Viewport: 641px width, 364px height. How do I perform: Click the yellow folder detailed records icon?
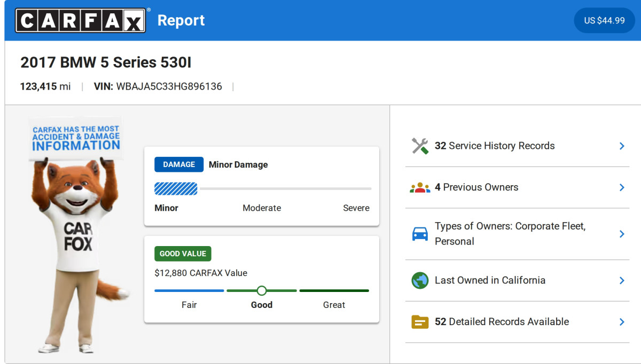420,322
